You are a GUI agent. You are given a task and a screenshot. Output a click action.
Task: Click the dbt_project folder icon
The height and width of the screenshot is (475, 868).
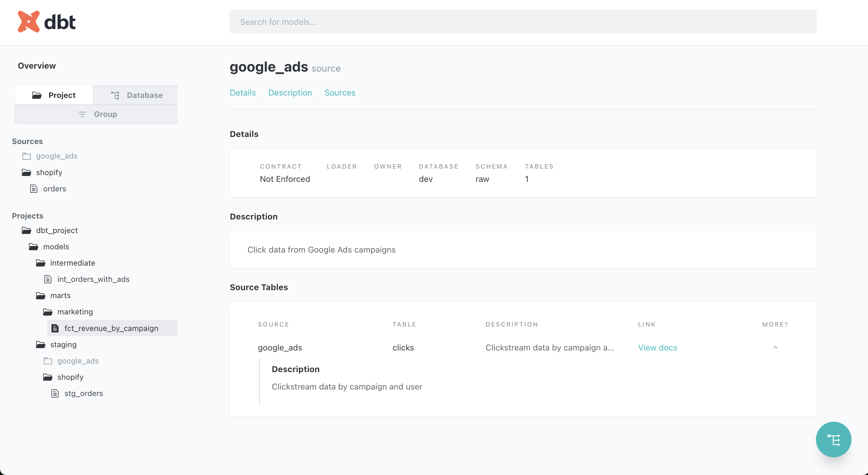coord(26,230)
